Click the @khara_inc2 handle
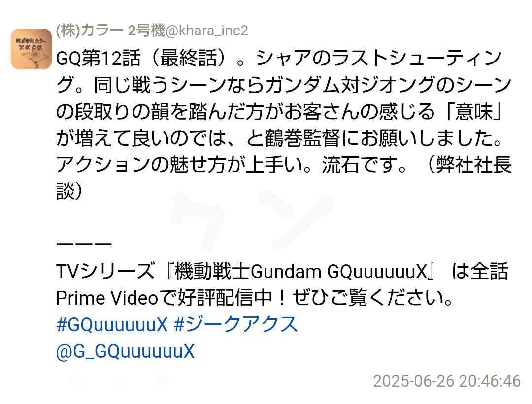Viewport: 532px width, 404px height. coord(207,31)
